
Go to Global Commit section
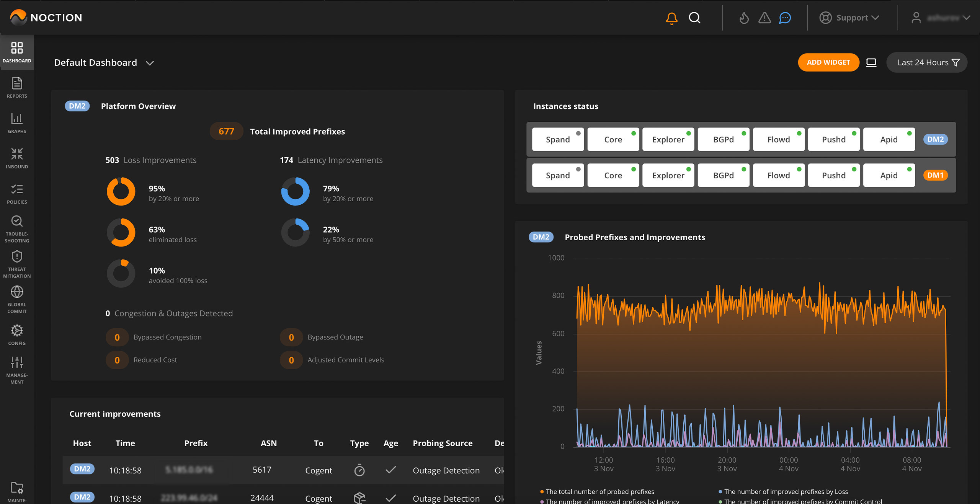(17, 300)
